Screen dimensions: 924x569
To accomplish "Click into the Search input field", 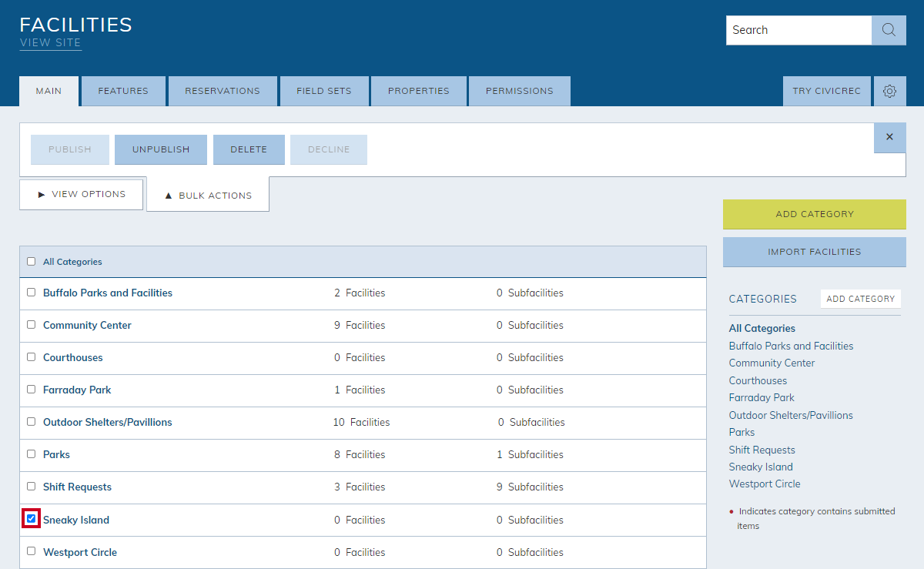I will point(798,30).
